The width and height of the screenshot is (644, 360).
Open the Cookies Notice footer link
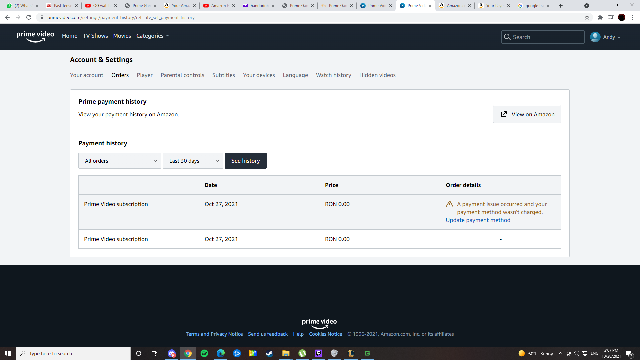[x=325, y=334]
